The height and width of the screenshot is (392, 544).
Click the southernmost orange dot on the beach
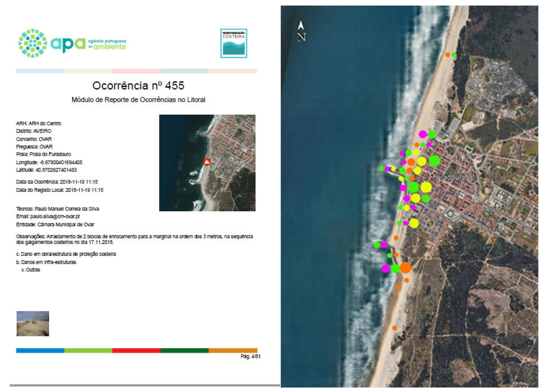[394, 328]
